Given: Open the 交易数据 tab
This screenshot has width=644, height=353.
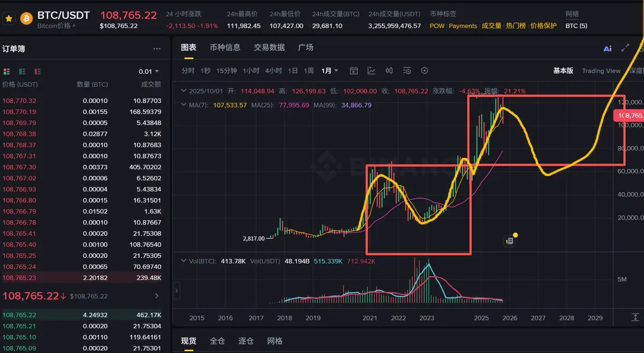Looking at the screenshot, I should (269, 47).
